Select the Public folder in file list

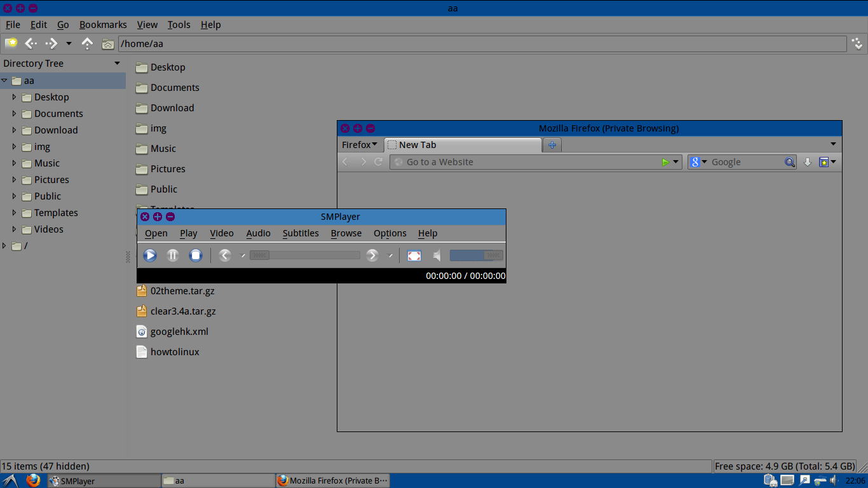pos(156,189)
